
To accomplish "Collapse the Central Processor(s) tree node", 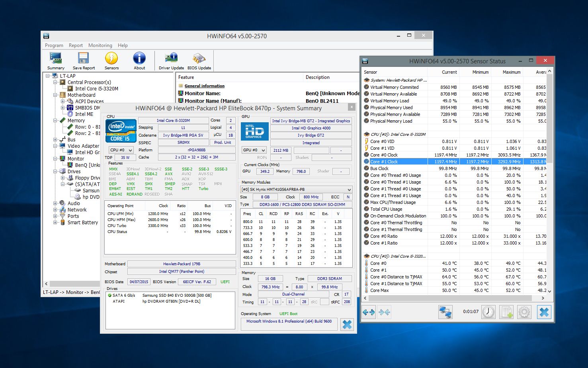I will pyautogui.click(x=55, y=82).
